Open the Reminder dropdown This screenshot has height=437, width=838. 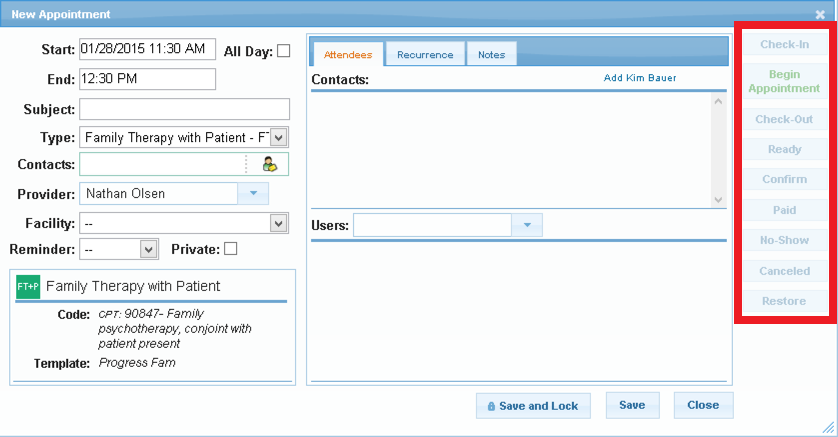pyautogui.click(x=149, y=249)
